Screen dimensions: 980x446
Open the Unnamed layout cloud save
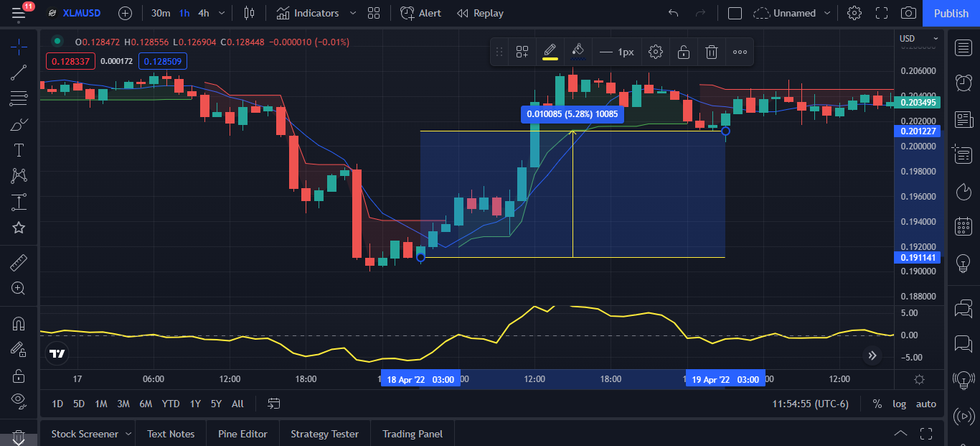click(x=785, y=13)
